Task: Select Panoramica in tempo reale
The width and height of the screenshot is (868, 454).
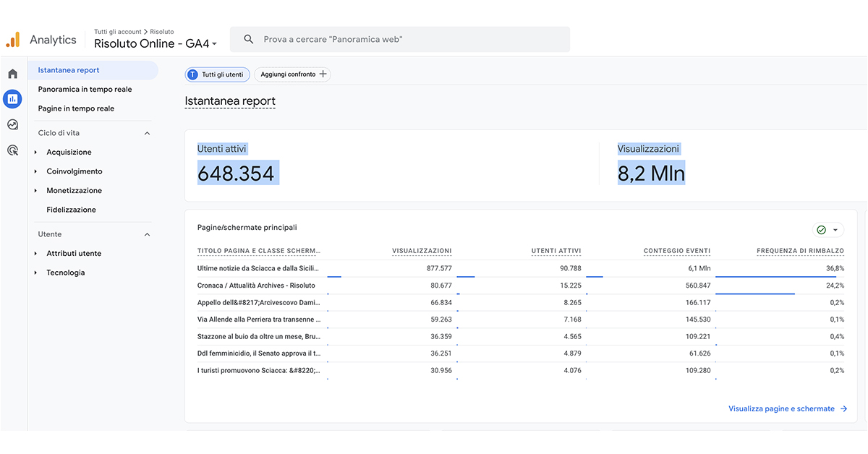Action: pyautogui.click(x=85, y=90)
